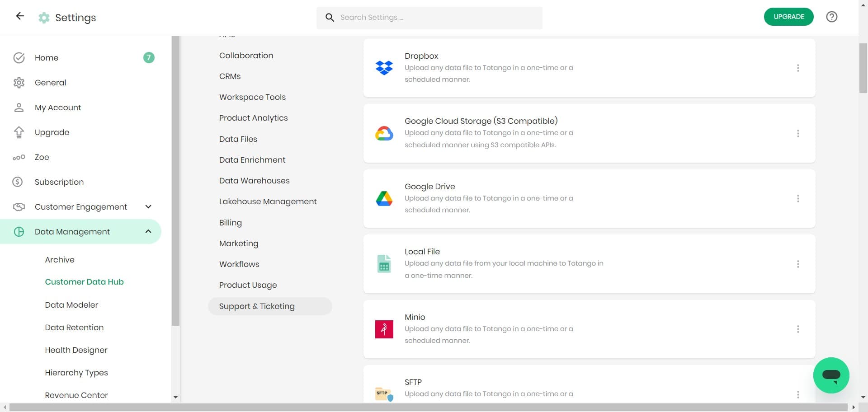Click the Dropbox logo icon
Screen dimensions: 868x412
pos(384,68)
